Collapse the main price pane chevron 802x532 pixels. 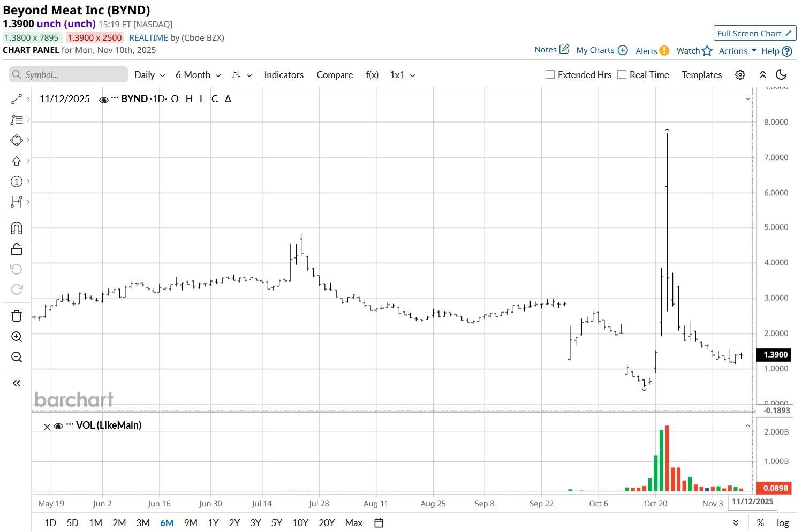(748, 99)
